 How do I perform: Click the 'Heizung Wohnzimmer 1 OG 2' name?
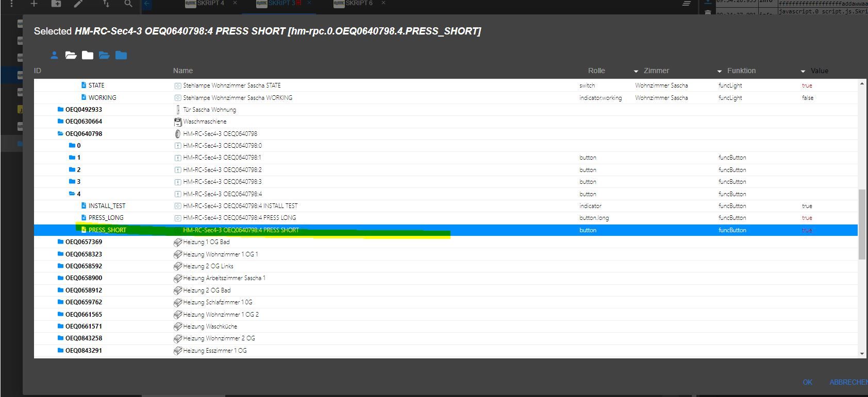221,315
